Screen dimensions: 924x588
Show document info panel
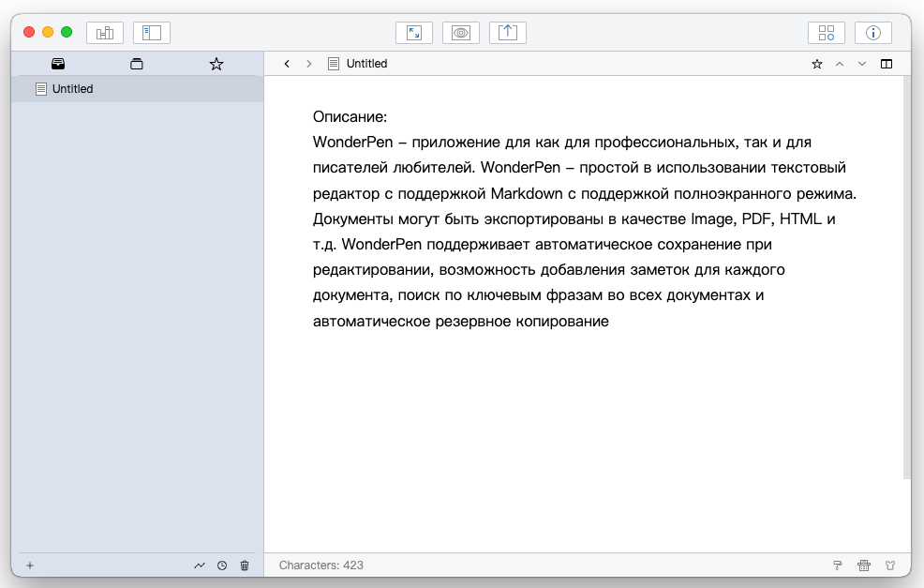click(x=873, y=33)
